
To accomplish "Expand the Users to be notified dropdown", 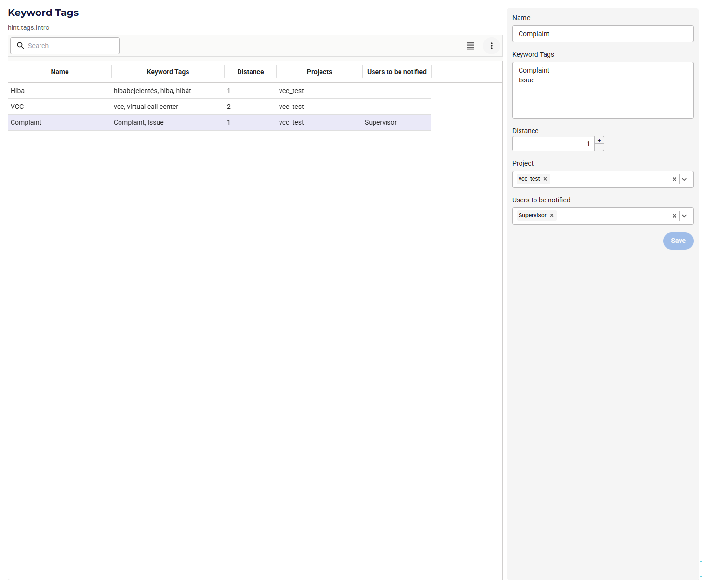I will [684, 216].
